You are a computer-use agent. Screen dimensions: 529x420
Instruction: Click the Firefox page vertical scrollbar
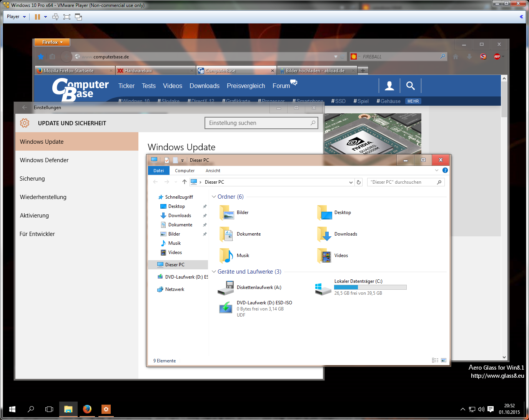[504, 100]
